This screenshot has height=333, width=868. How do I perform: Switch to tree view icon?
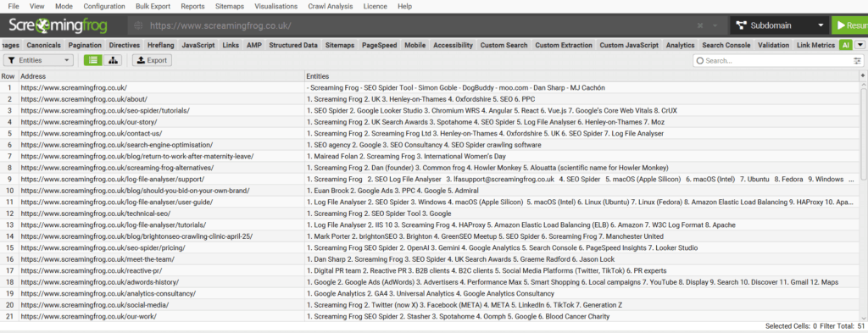point(113,60)
